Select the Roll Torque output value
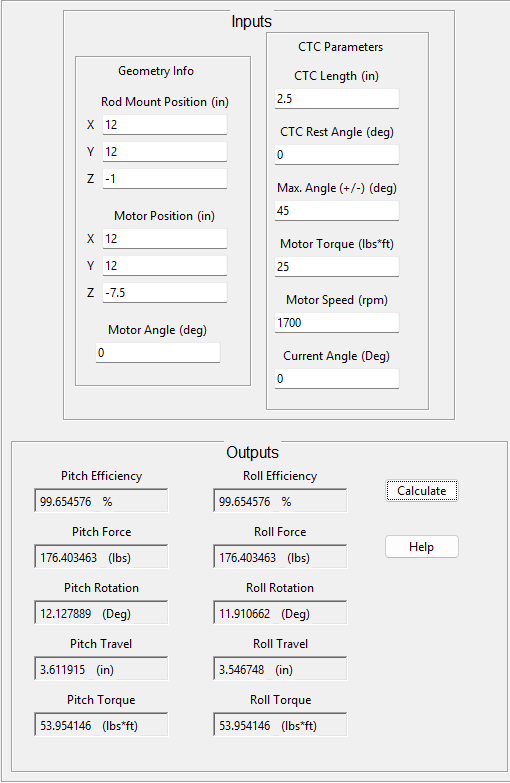 click(280, 725)
